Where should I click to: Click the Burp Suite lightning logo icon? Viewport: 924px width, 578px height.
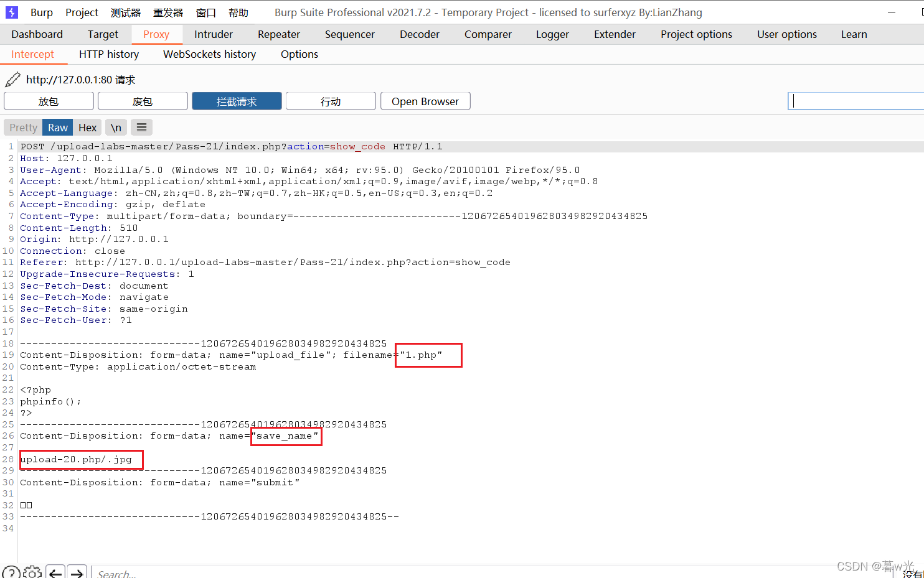pyautogui.click(x=11, y=12)
